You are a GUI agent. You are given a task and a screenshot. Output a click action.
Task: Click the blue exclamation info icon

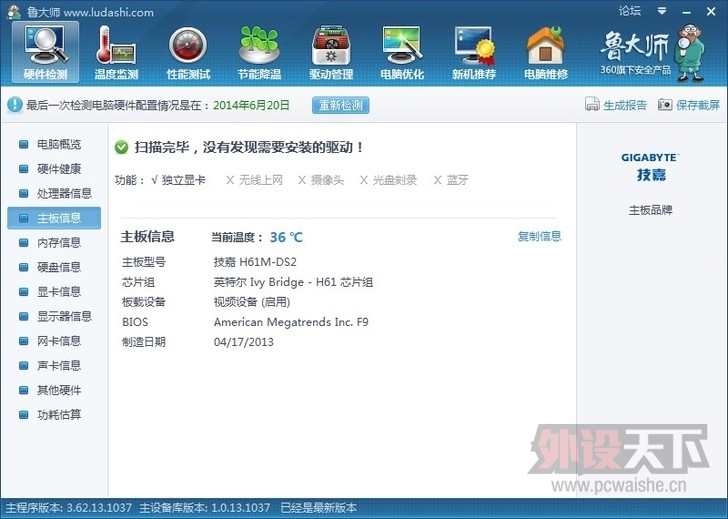coord(14,105)
